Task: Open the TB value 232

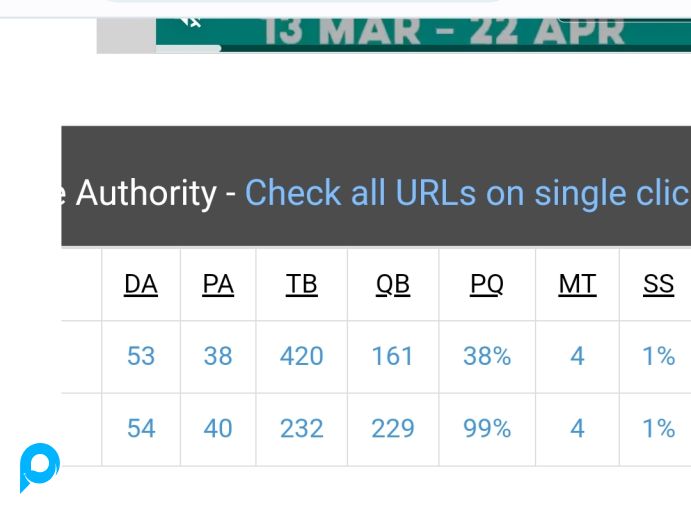Action: 301,428
